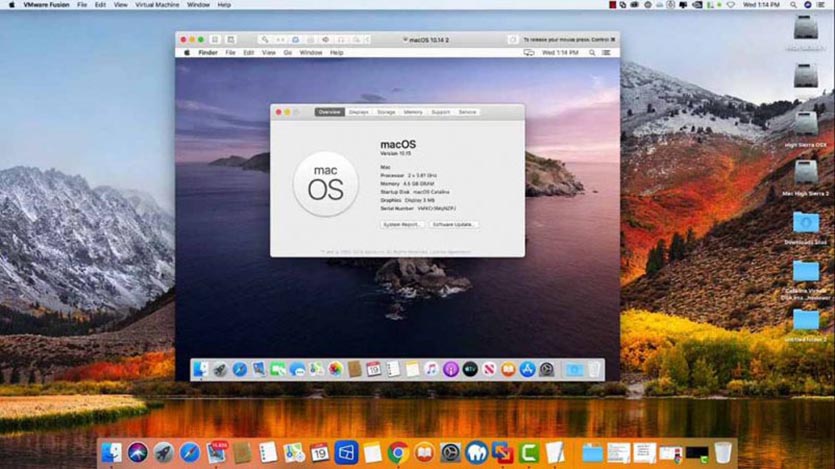Switch to the Displays tab
835x469 pixels.
pos(358,112)
